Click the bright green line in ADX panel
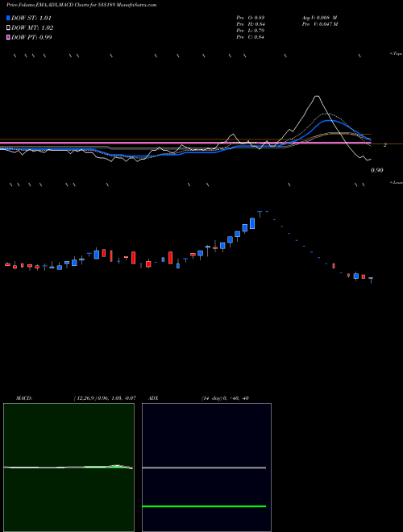 [204, 506]
